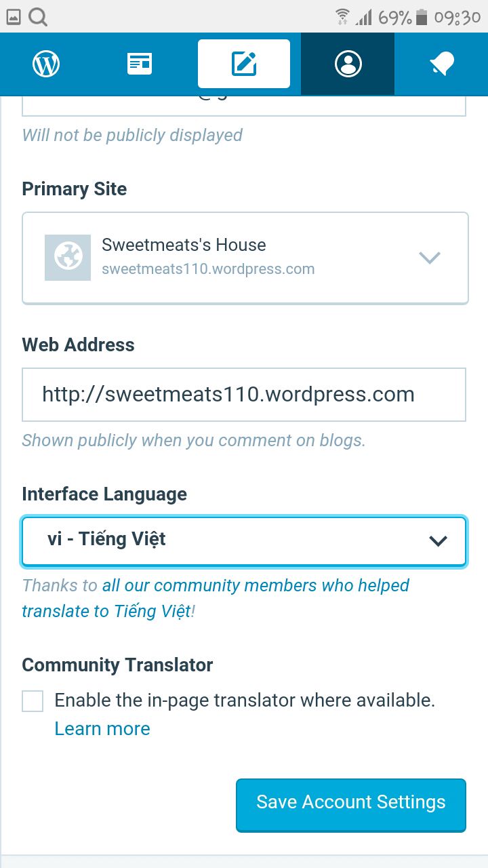Open the profile avatar icon tab
Viewport: 488px width, 868px height.
click(348, 64)
